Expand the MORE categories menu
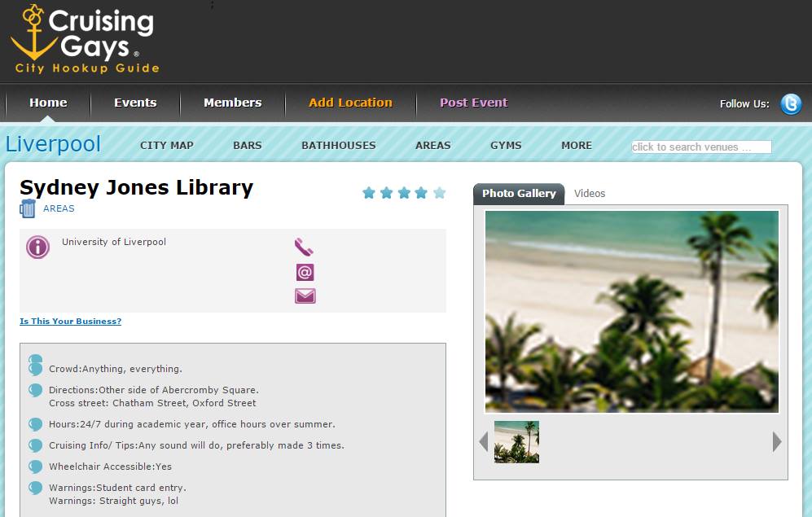Screen dimensions: 812x517 click(577, 146)
